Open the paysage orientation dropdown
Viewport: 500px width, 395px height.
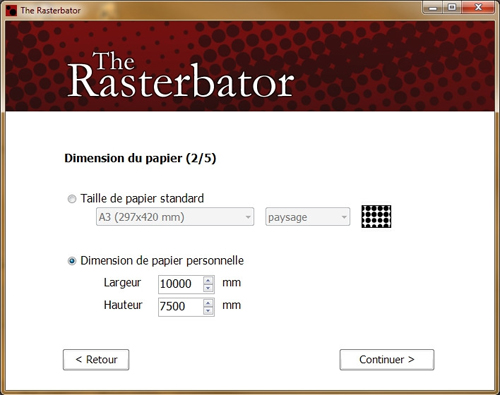tap(308, 217)
